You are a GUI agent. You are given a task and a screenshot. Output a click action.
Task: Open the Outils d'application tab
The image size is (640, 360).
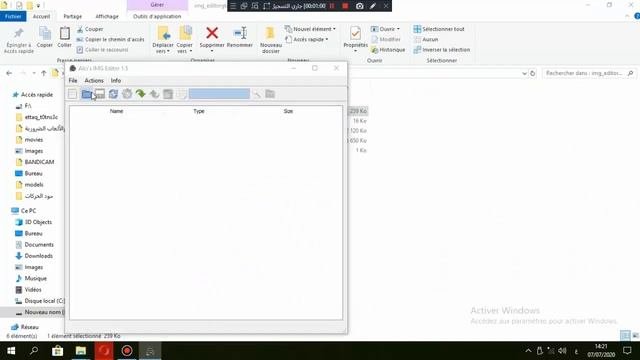(x=157, y=16)
